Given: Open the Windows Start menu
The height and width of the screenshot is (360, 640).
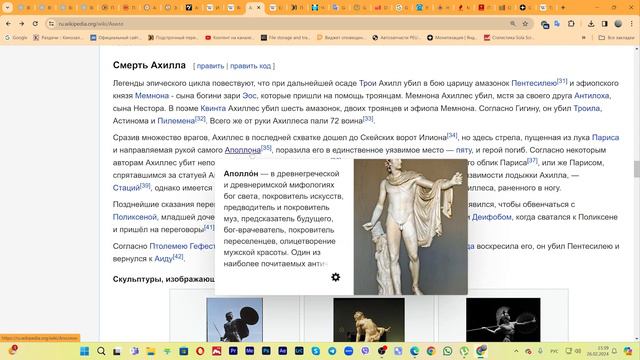Looking at the screenshot, I should pos(84,351).
